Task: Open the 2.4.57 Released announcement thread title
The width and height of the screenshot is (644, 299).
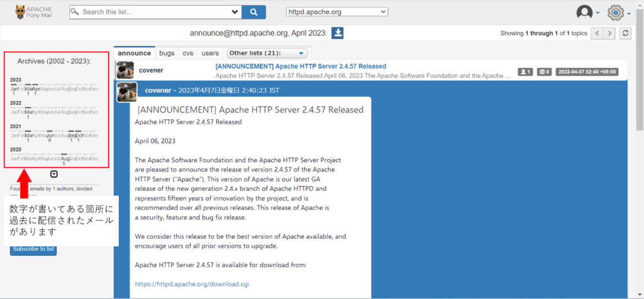Action: tap(301, 66)
